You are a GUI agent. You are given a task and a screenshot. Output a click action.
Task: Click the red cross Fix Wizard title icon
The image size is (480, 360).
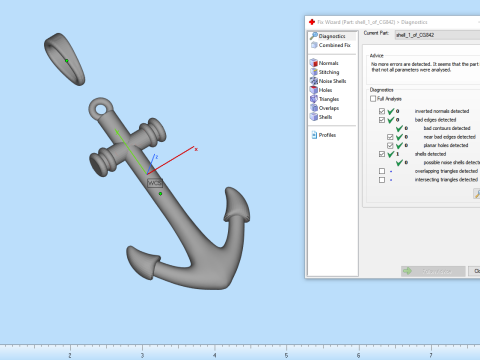tap(312, 22)
